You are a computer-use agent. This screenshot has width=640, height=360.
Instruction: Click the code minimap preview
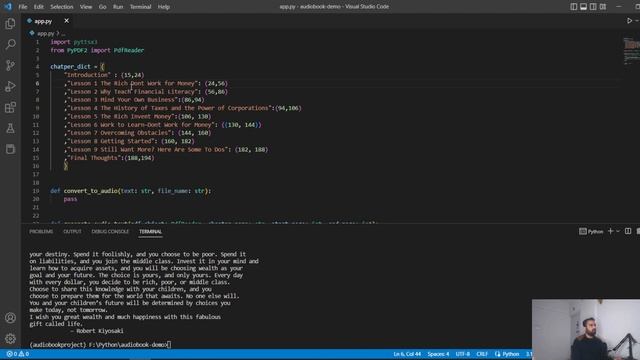pyautogui.click(x=631, y=51)
